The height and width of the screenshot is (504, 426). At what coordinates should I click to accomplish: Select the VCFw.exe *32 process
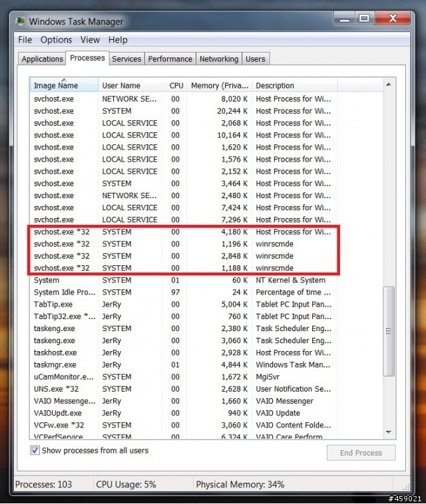pos(184,426)
